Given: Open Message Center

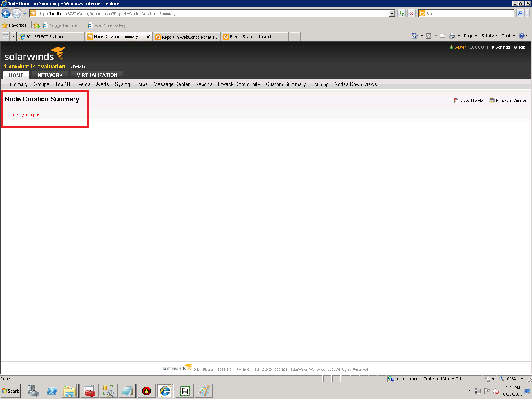Looking at the screenshot, I should pos(171,84).
